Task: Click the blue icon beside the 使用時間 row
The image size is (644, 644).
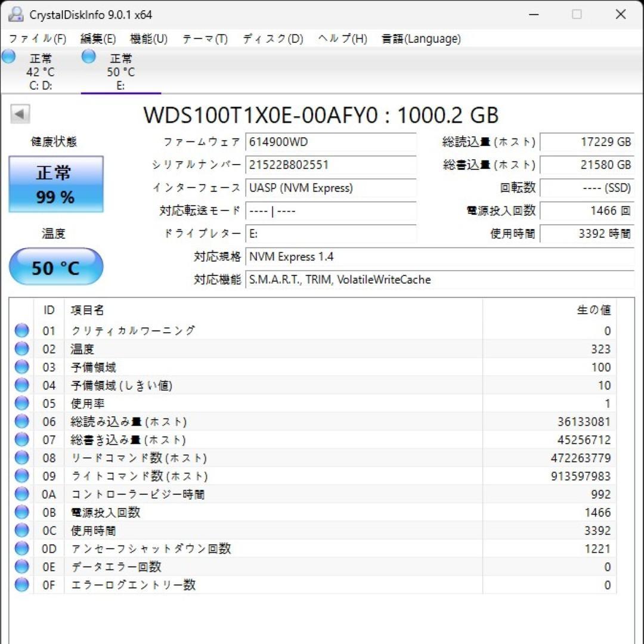Action: [x=21, y=530]
